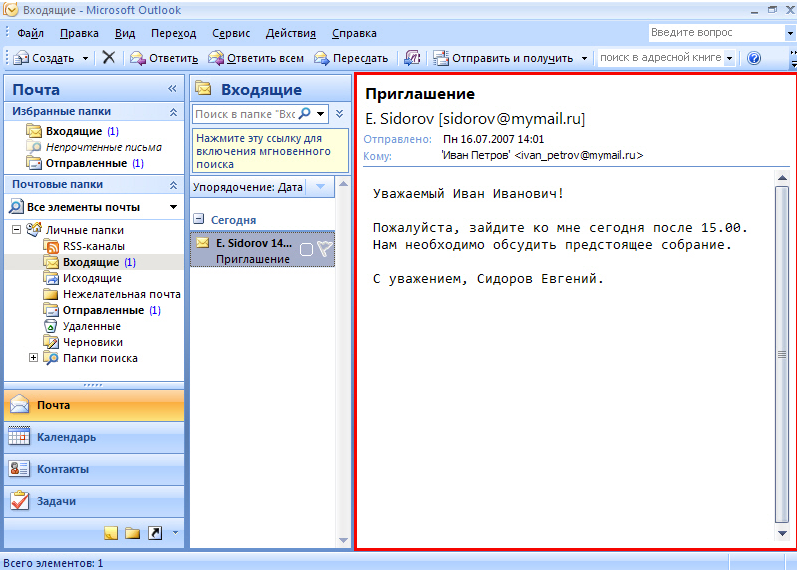Open the Create button dropdown arrow

coord(85,58)
